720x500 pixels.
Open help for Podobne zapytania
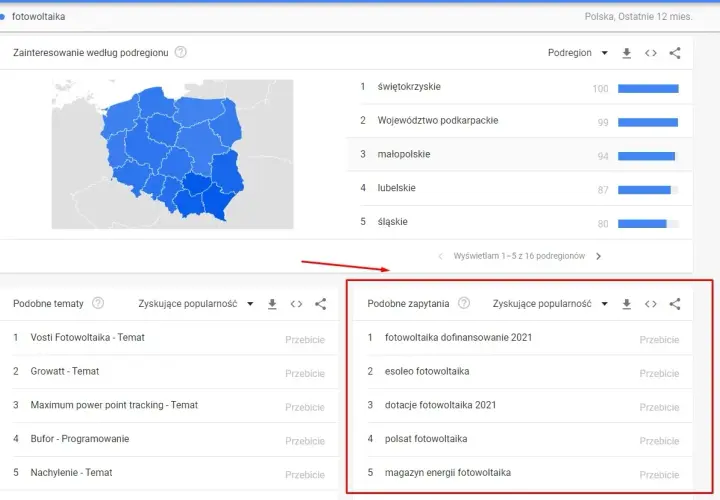464,303
